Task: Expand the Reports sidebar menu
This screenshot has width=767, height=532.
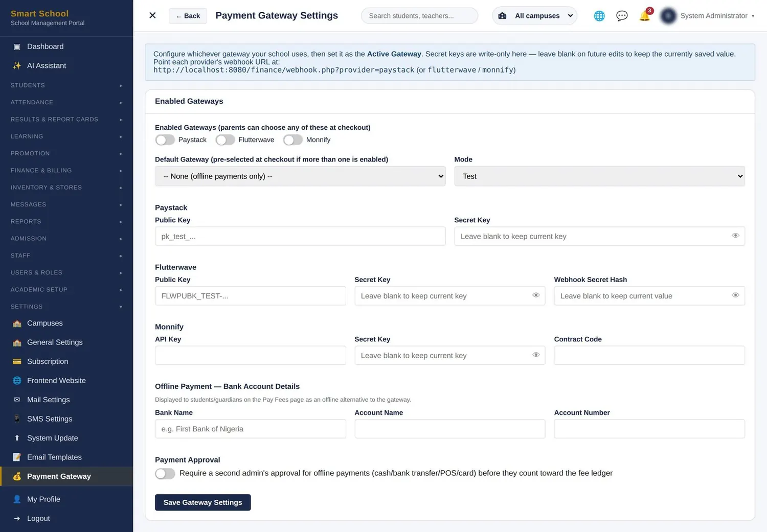Action: coord(66,222)
